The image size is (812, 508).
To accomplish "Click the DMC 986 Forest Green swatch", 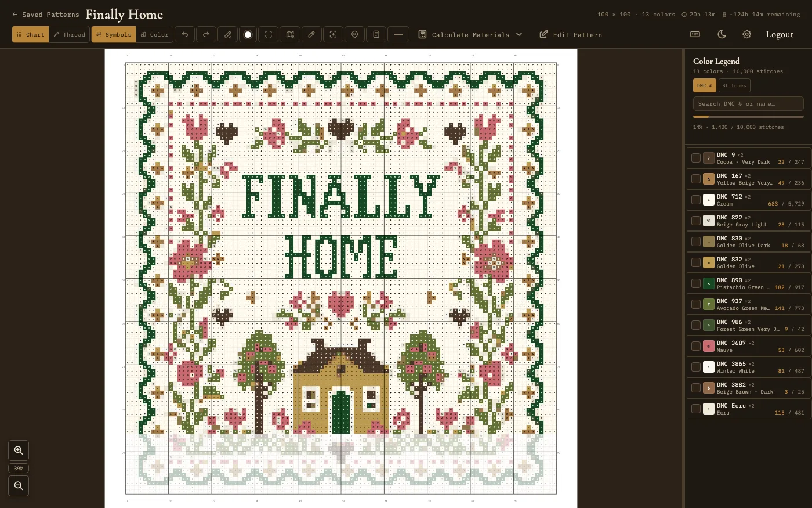I will click(x=709, y=325).
